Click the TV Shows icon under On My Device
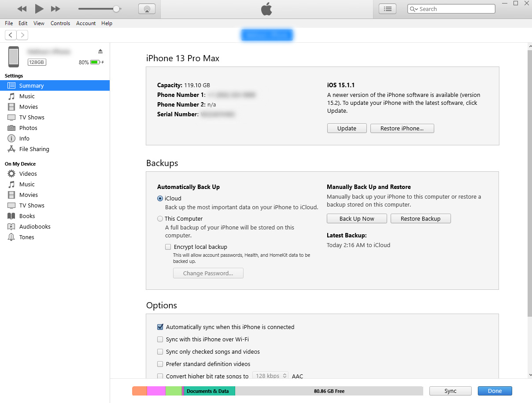This screenshot has width=532, height=403. point(11,206)
